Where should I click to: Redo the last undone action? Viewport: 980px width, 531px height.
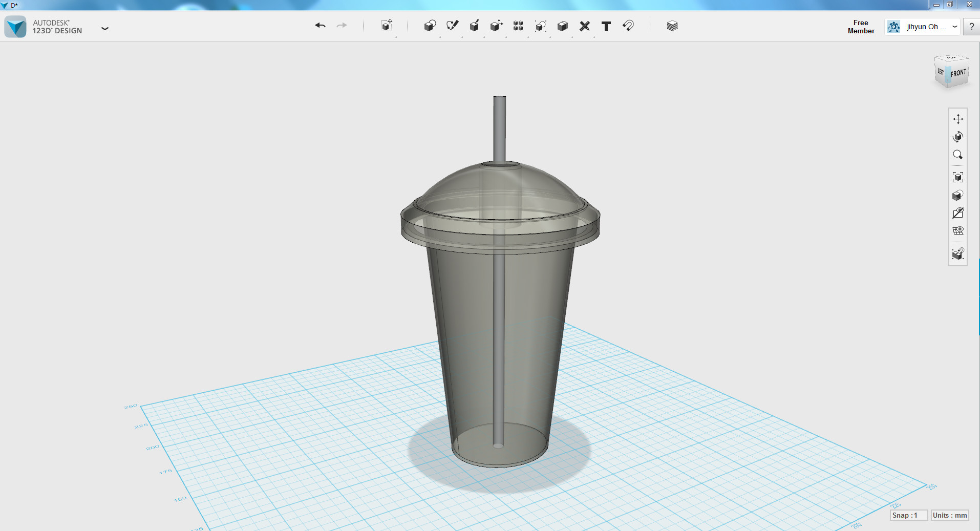342,26
